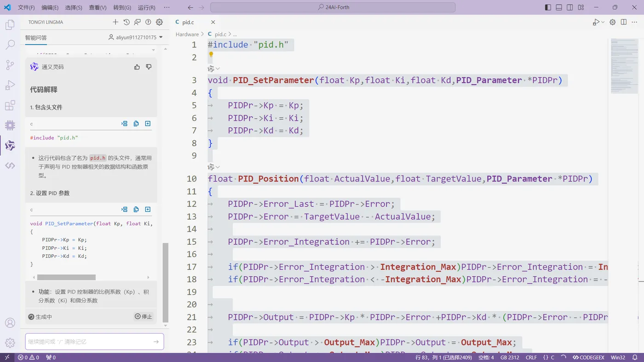Open errors and warnings in status bar

[29, 357]
